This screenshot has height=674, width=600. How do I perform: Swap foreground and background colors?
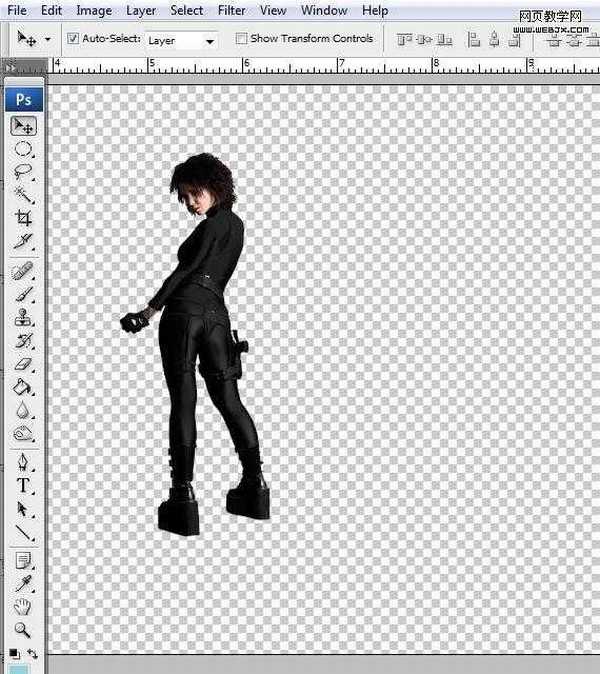pyautogui.click(x=32, y=654)
